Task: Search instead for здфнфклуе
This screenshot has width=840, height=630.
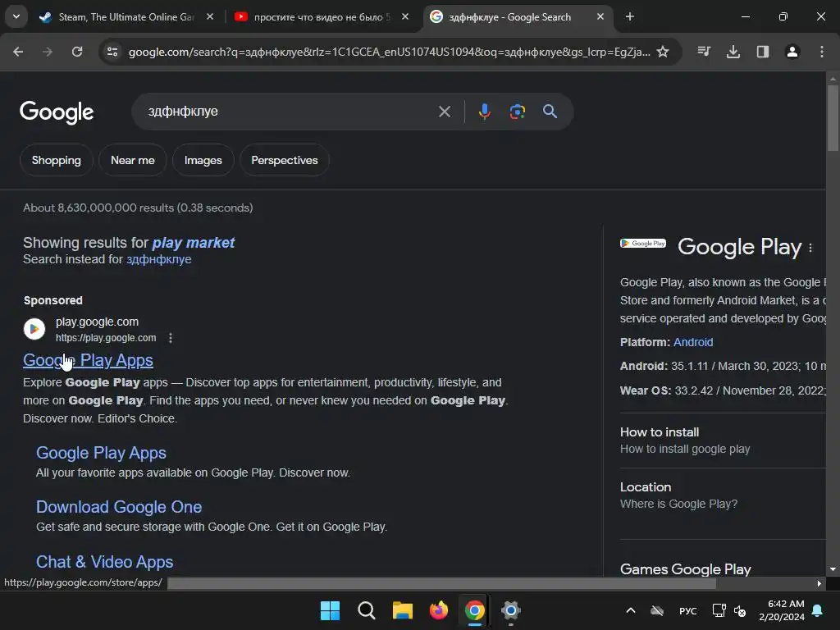Action: pos(158,259)
